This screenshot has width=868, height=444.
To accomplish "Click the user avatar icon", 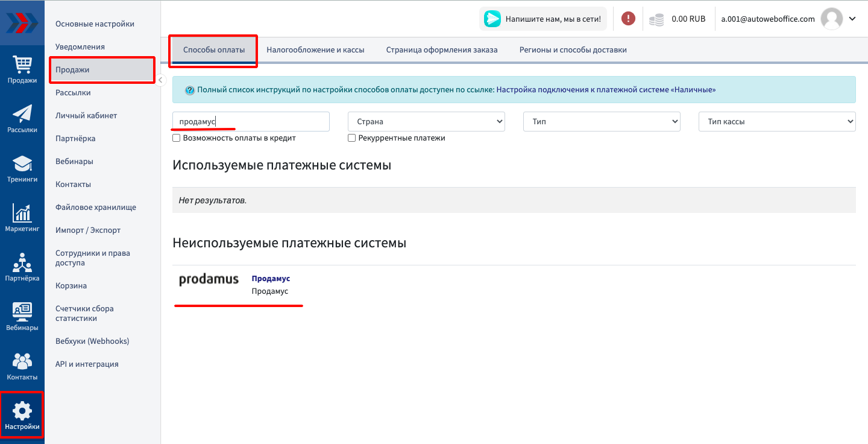I will pos(832,19).
